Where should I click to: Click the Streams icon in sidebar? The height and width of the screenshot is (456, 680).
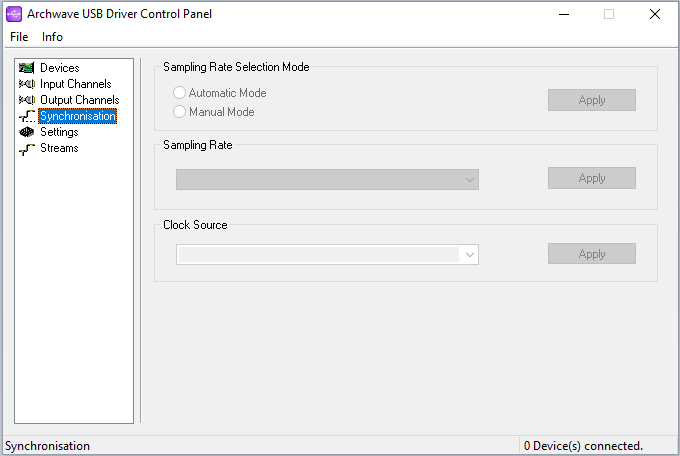27,148
